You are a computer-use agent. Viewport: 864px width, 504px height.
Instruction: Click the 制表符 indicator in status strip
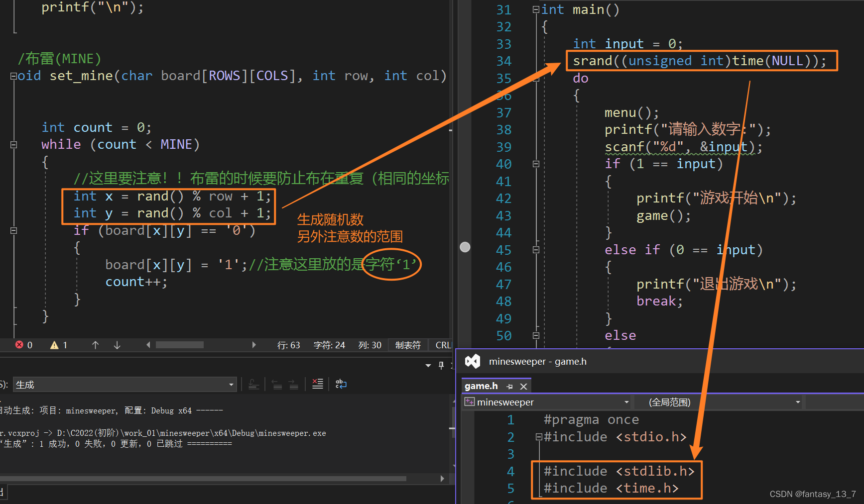point(408,345)
